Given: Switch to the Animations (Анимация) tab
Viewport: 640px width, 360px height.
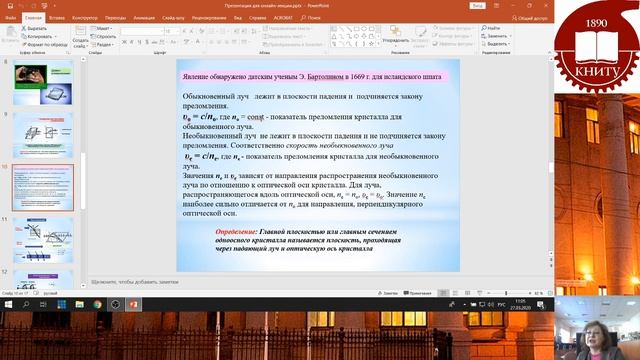Looking at the screenshot, I should tap(144, 18).
